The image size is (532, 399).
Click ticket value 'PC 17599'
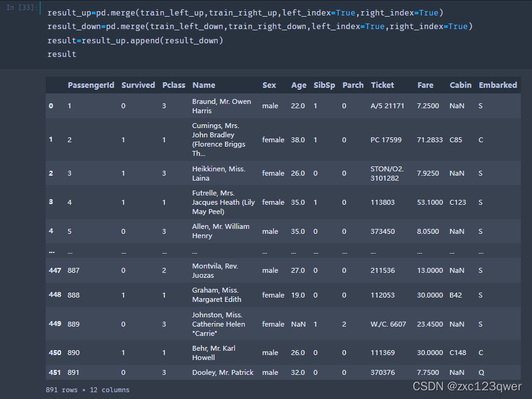pyautogui.click(x=386, y=140)
